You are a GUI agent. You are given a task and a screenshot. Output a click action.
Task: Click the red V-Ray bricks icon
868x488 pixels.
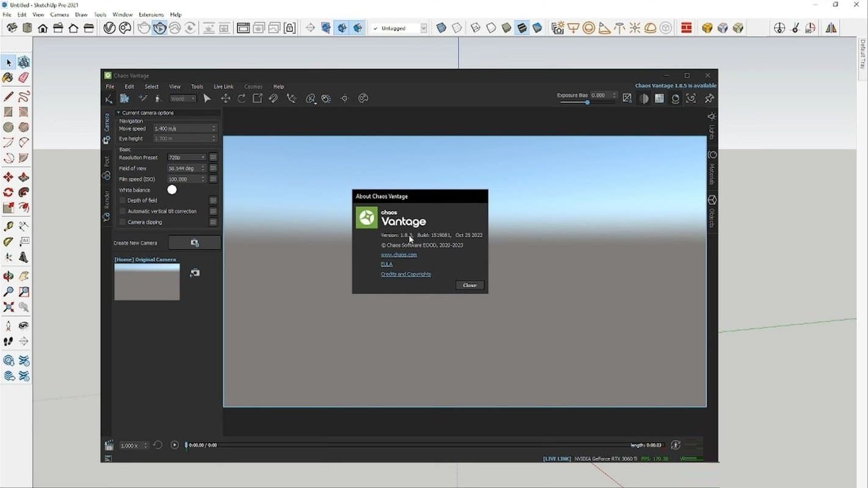coord(686,28)
